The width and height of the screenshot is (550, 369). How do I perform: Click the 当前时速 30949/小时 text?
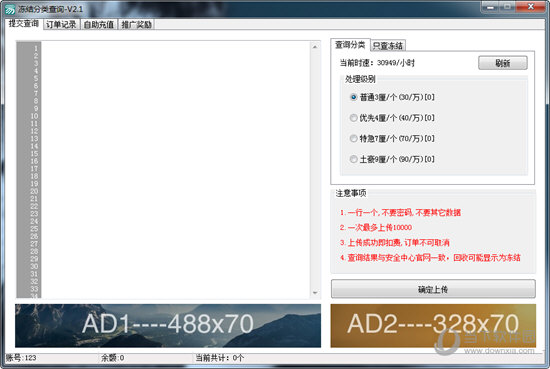point(377,63)
